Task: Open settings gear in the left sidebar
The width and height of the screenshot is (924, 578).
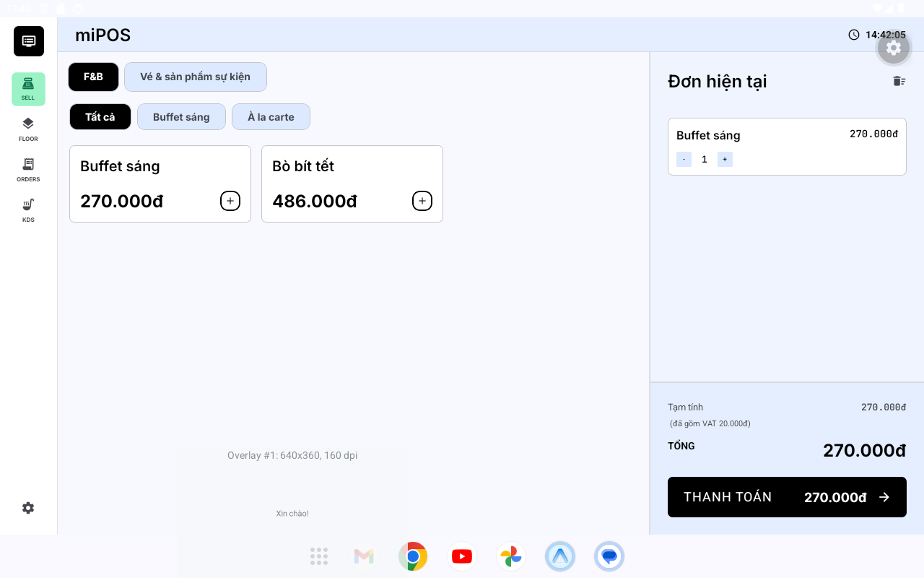Action: tap(28, 508)
